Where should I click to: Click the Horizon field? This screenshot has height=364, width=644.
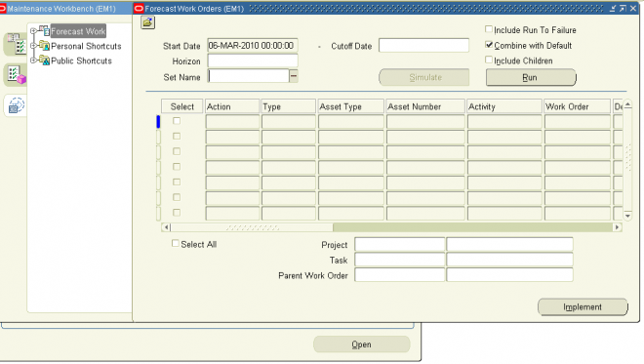(x=253, y=61)
